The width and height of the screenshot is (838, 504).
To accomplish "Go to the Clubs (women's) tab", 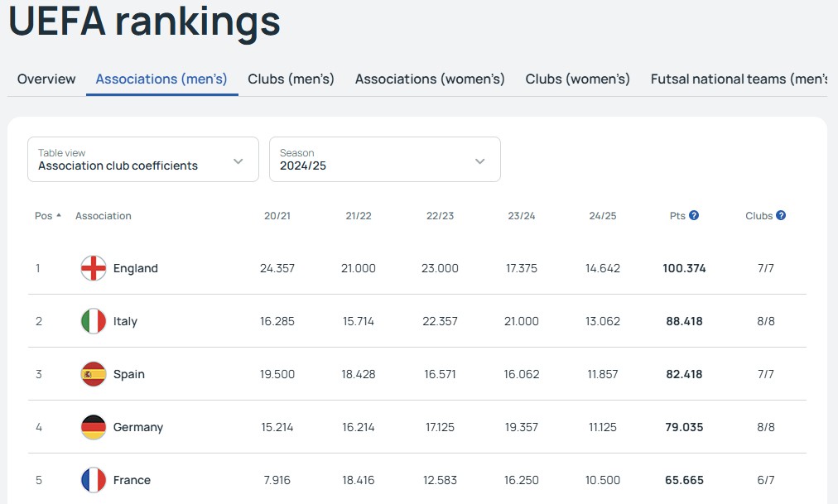I will [x=577, y=79].
